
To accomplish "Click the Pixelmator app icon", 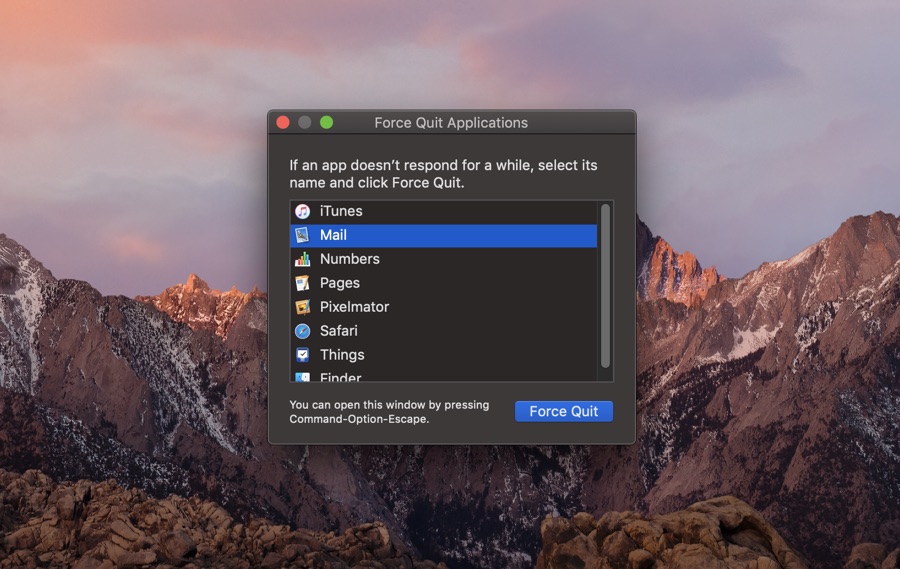I will [302, 307].
